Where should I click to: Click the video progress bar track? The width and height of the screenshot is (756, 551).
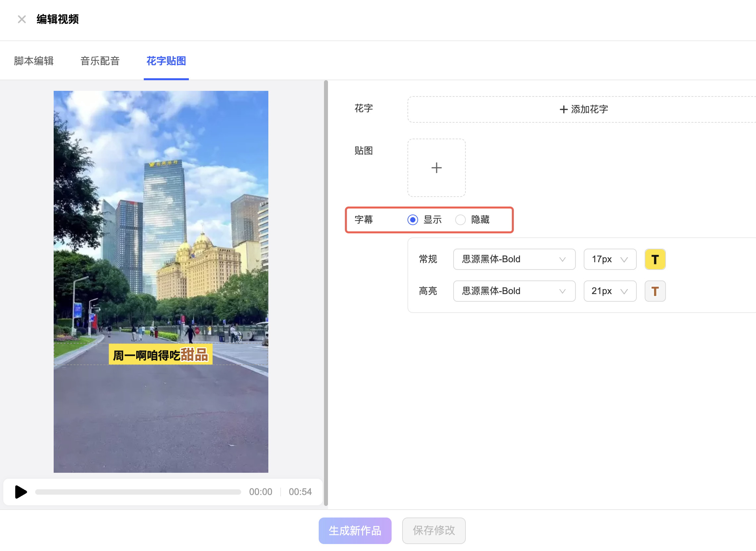point(138,492)
